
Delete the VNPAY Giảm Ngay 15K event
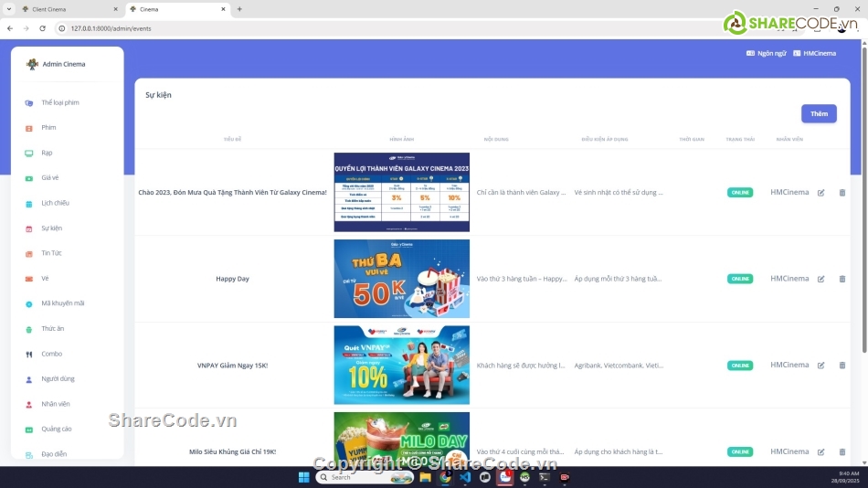pos(842,366)
